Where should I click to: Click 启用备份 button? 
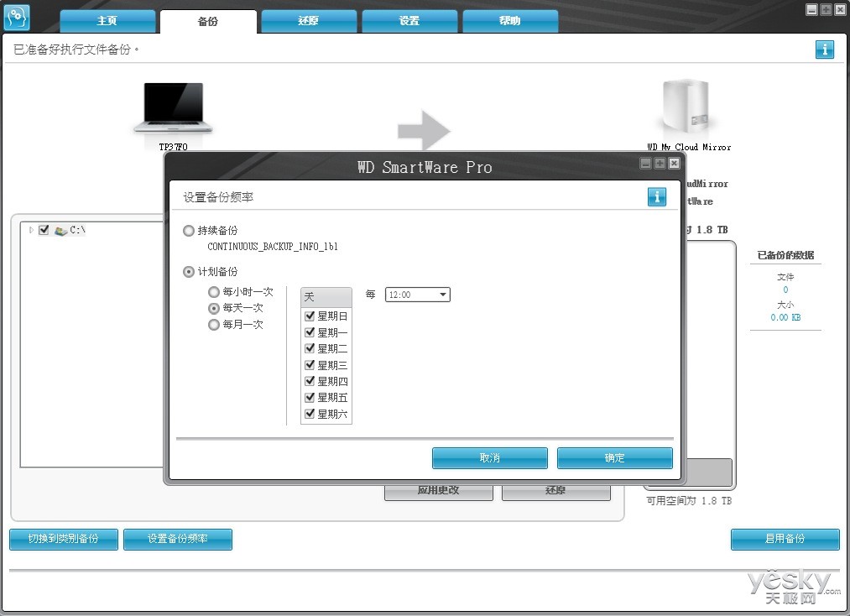[785, 539]
